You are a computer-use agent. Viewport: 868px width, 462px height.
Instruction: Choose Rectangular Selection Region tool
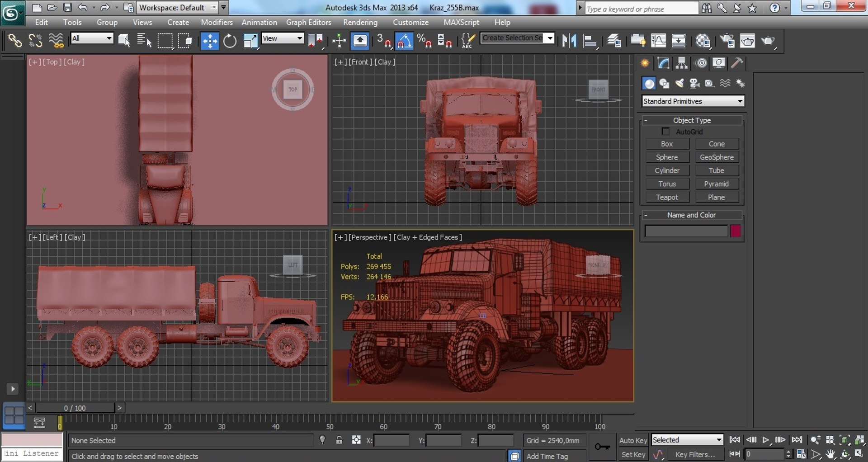coord(165,41)
